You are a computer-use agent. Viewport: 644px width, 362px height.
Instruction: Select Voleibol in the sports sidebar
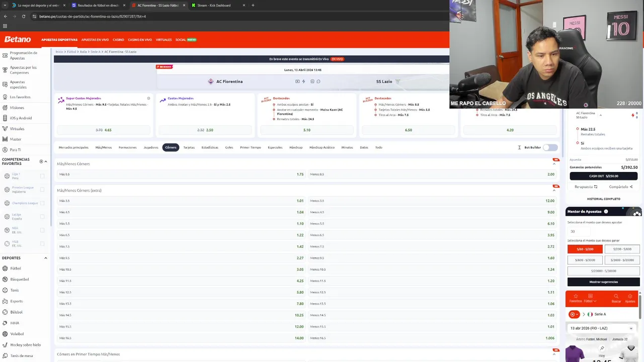coord(17,334)
